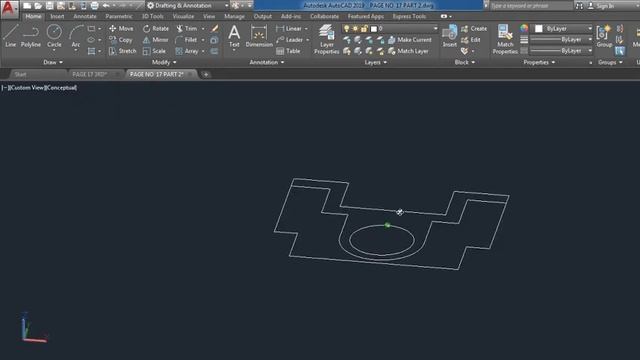
Task: Click the Conceptual visual style label
Action: [60, 88]
